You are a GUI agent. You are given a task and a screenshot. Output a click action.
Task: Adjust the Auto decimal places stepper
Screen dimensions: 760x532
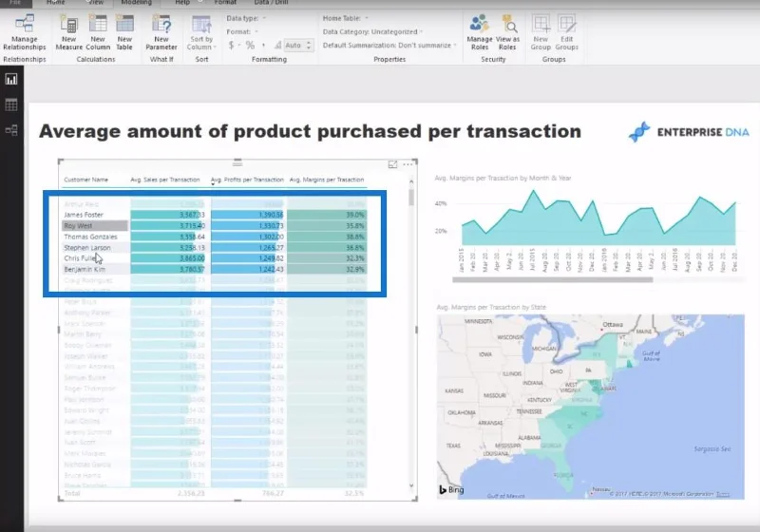[x=309, y=45]
